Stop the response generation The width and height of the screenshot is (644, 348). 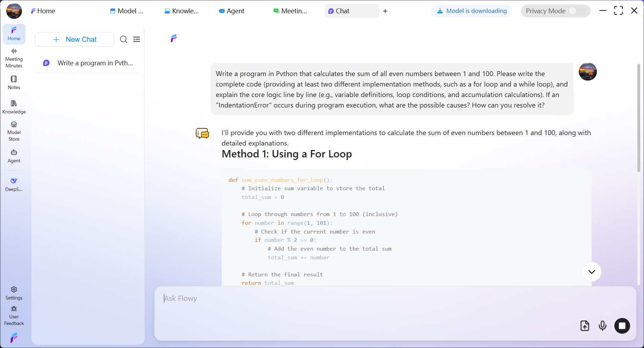click(x=622, y=326)
